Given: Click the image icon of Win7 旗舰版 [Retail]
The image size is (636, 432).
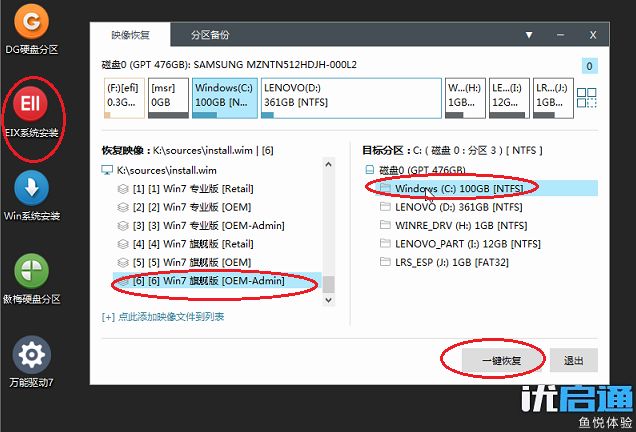Looking at the screenshot, I should [123, 244].
